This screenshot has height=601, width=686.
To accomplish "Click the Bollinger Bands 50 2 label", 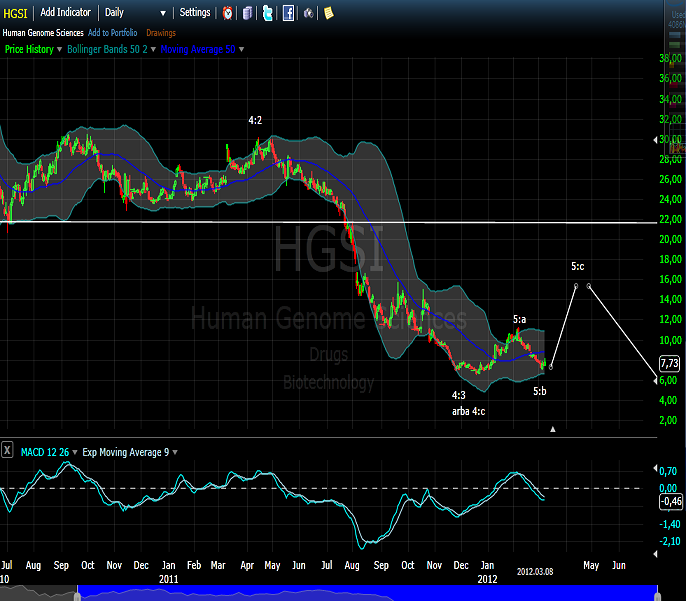I will 107,49.
